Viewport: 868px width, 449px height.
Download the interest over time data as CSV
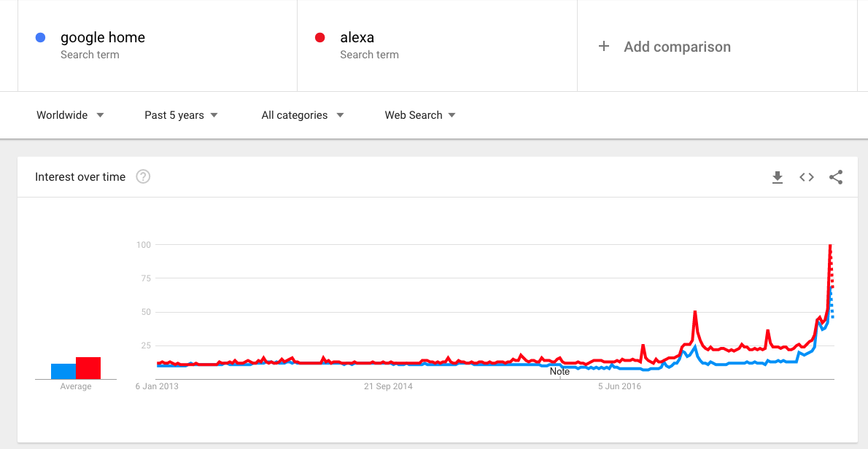[777, 176]
